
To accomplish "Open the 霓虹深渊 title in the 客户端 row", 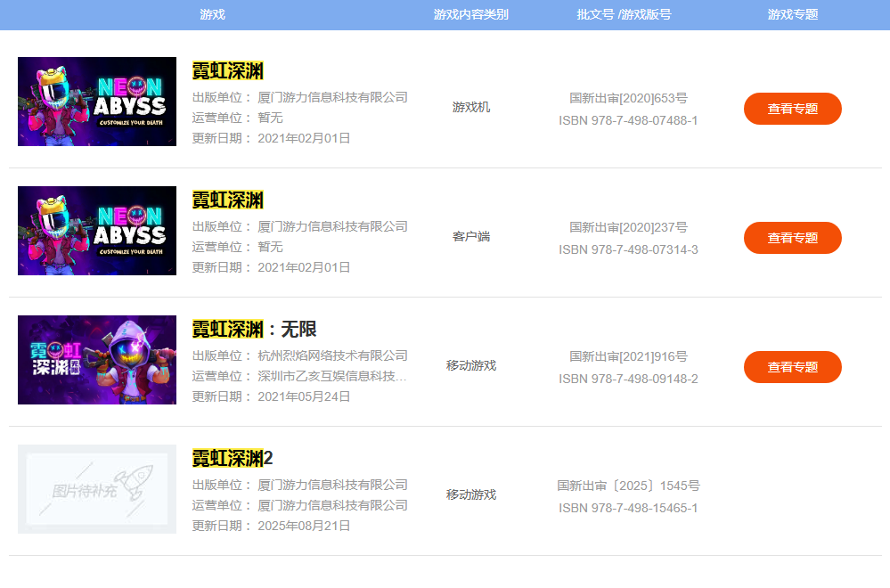I will [227, 200].
